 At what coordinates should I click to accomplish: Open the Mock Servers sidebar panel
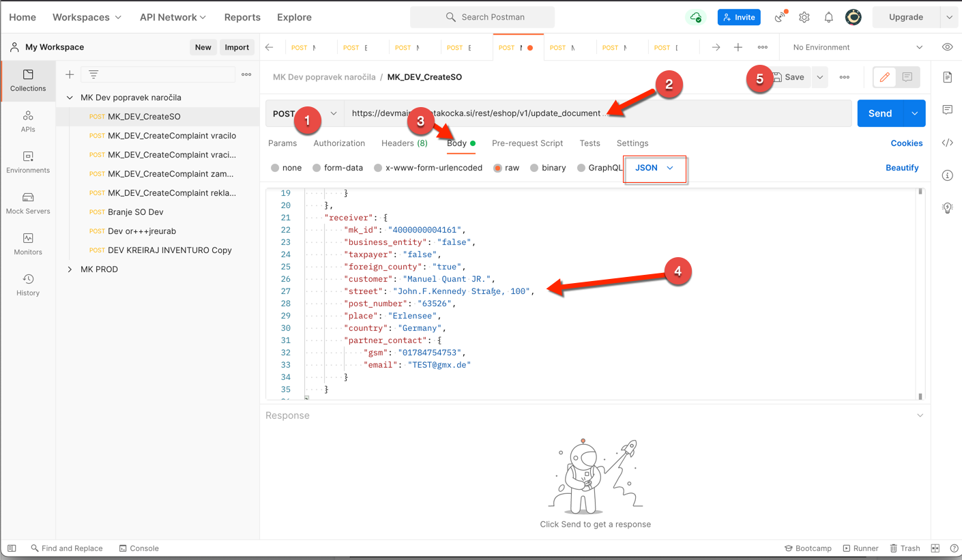[x=28, y=203]
